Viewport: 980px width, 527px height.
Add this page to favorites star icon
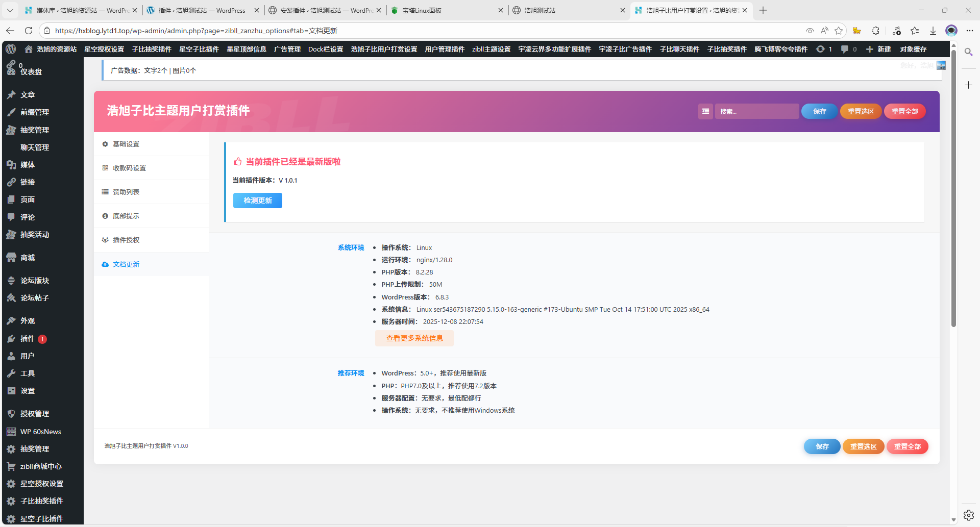[x=839, y=31]
